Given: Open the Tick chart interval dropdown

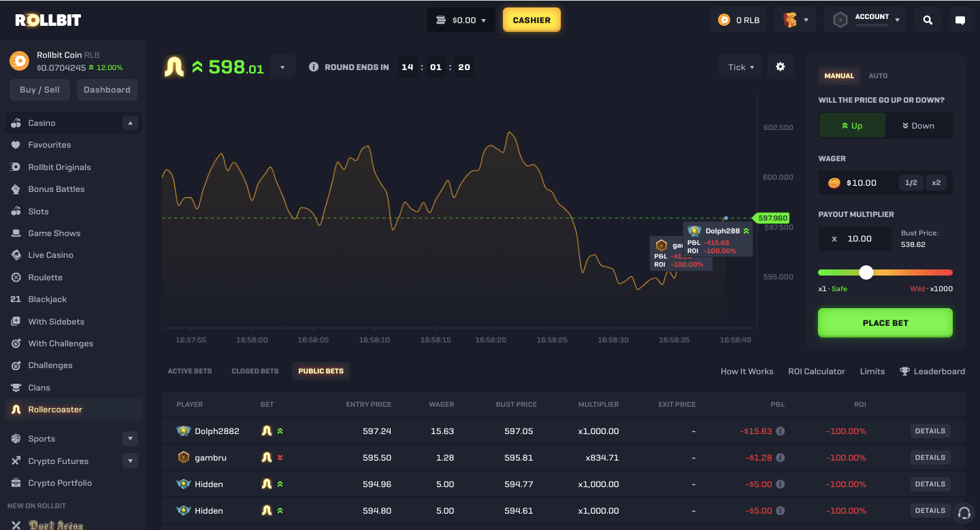Looking at the screenshot, I should (740, 67).
